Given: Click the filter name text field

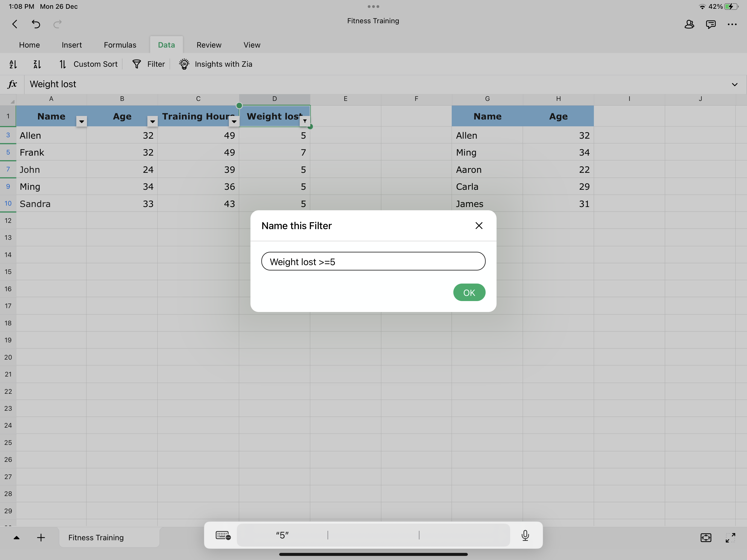Looking at the screenshot, I should 373,261.
